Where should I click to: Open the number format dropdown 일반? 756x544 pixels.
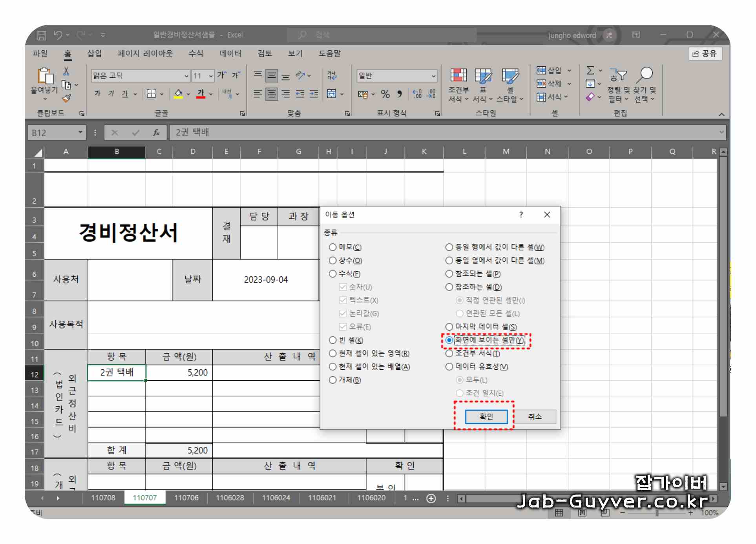click(x=433, y=76)
